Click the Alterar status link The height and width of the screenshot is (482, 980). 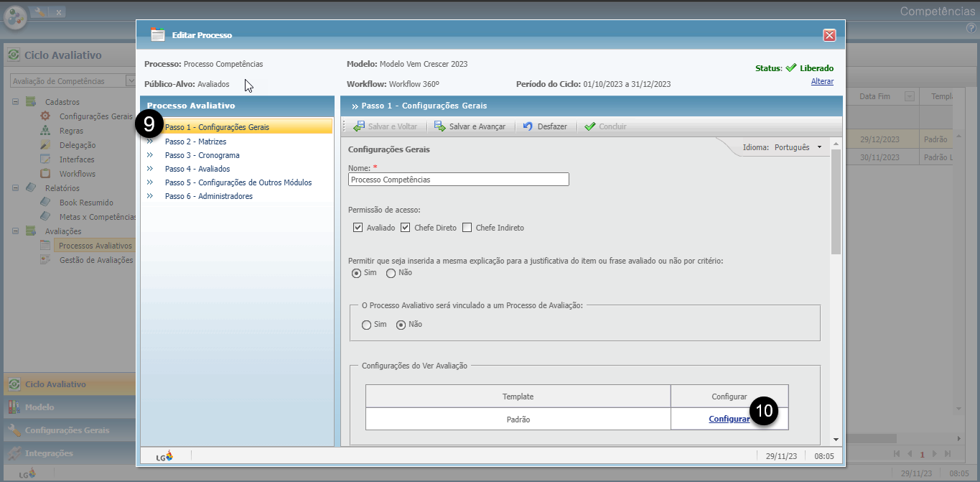tap(822, 81)
